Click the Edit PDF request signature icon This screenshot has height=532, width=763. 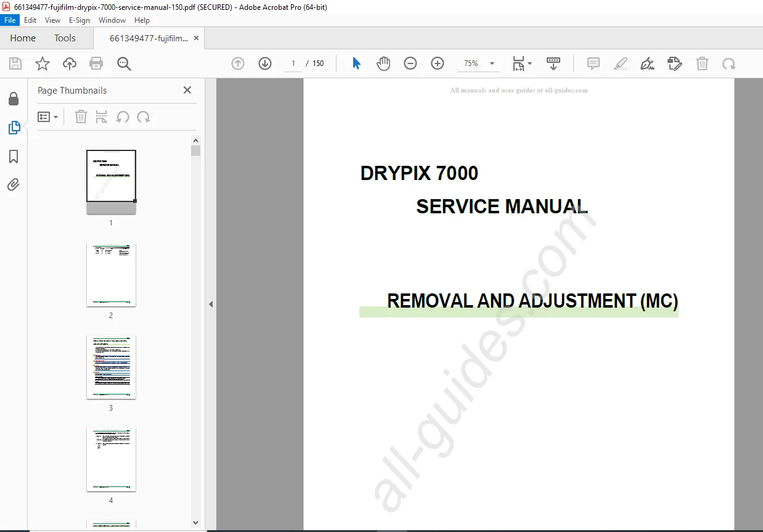[675, 63]
